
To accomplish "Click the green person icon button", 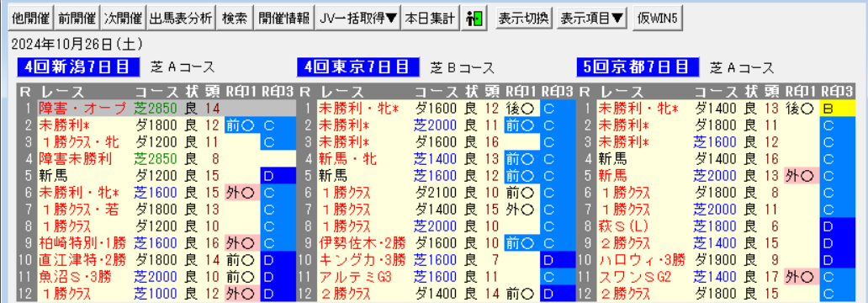I will coord(474,19).
